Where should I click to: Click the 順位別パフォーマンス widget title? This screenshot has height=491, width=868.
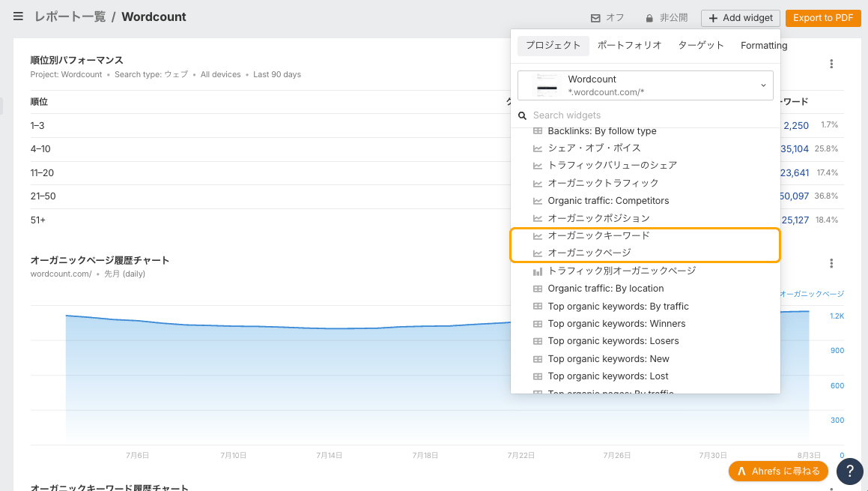76,60
